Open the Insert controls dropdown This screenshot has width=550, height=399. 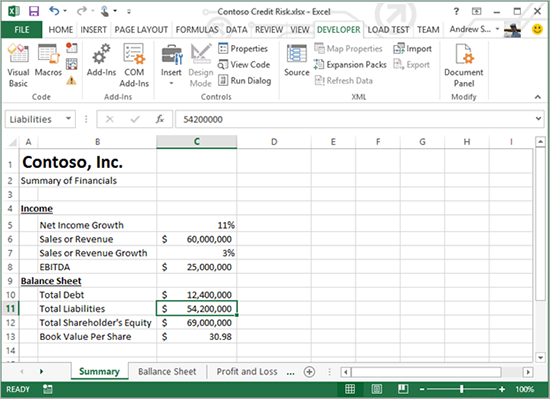pos(171,66)
